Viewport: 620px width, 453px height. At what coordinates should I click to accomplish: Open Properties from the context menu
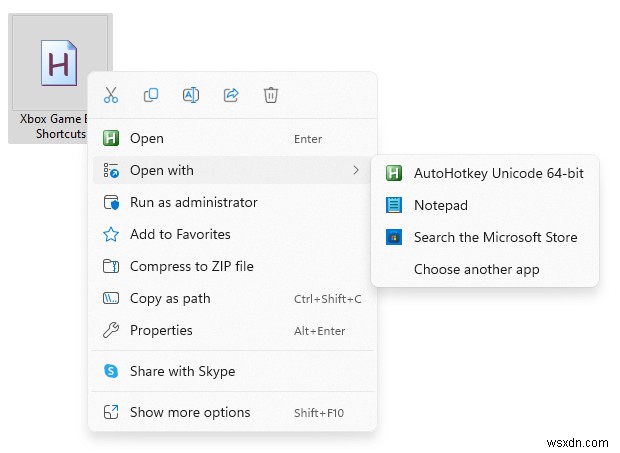click(232, 330)
